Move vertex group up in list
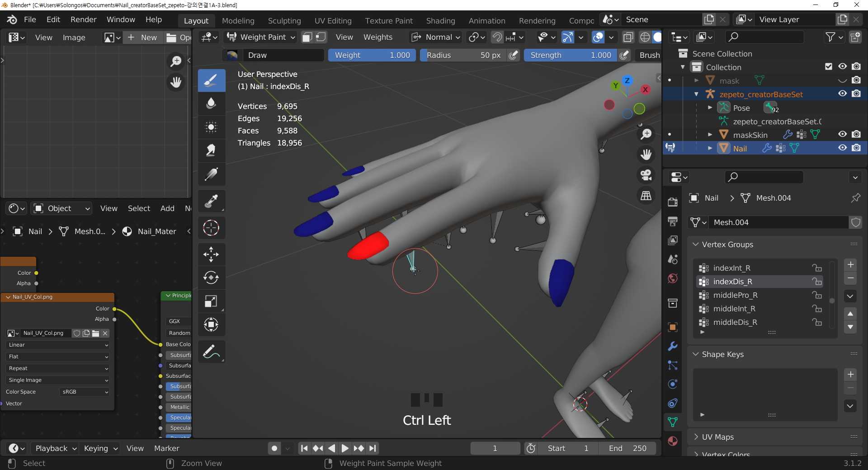 850,314
